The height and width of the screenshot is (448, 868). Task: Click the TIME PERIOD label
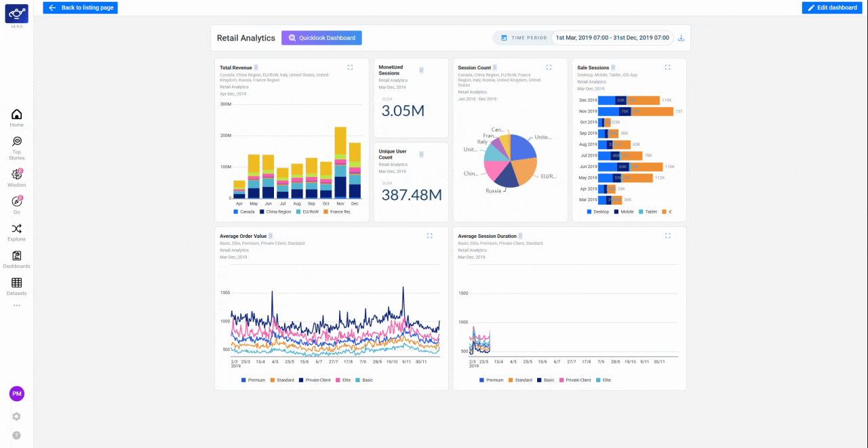(529, 38)
